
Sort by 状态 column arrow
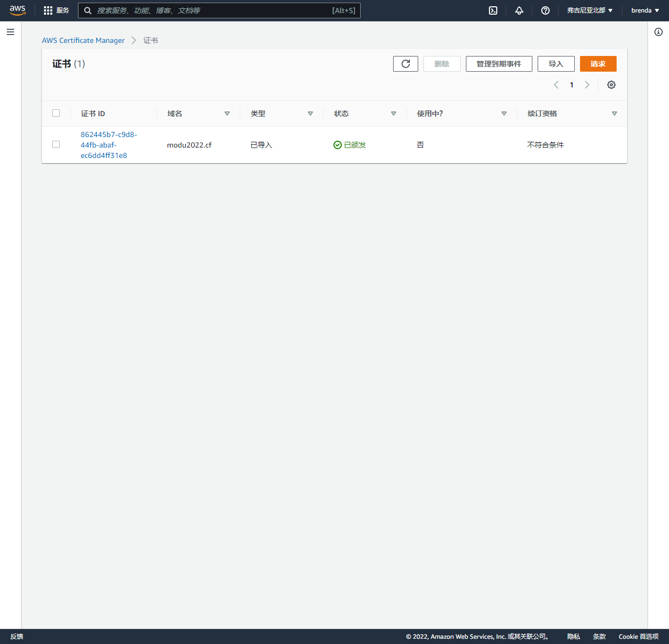coord(394,114)
